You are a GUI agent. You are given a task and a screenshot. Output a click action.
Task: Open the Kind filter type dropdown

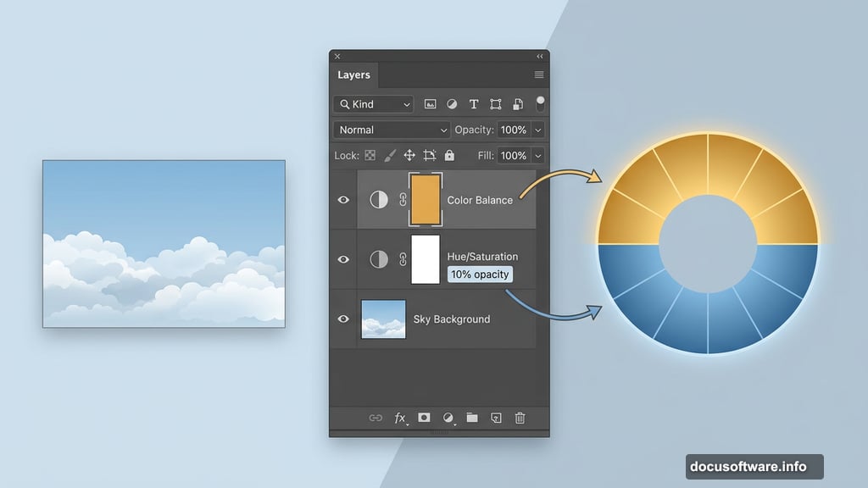click(x=373, y=104)
